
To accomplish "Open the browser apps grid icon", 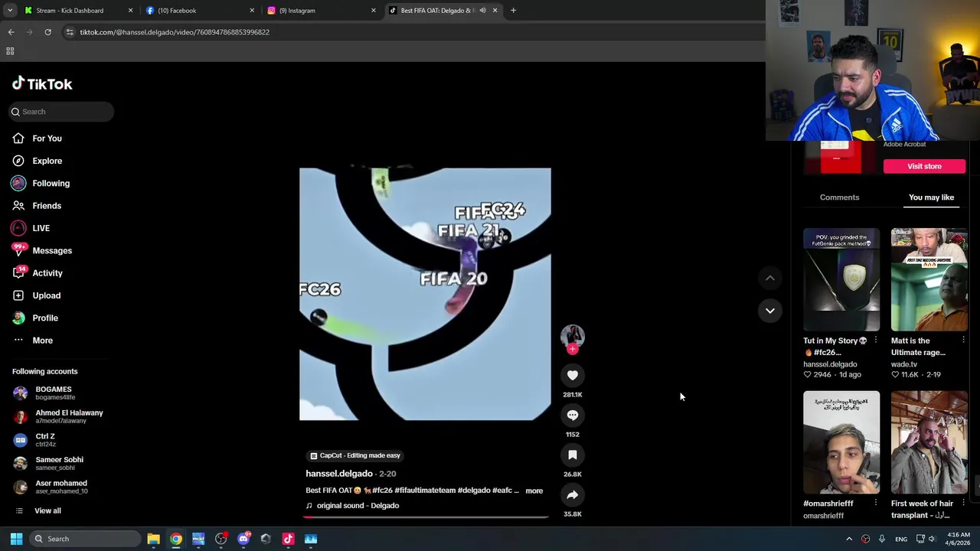I will [10, 51].
